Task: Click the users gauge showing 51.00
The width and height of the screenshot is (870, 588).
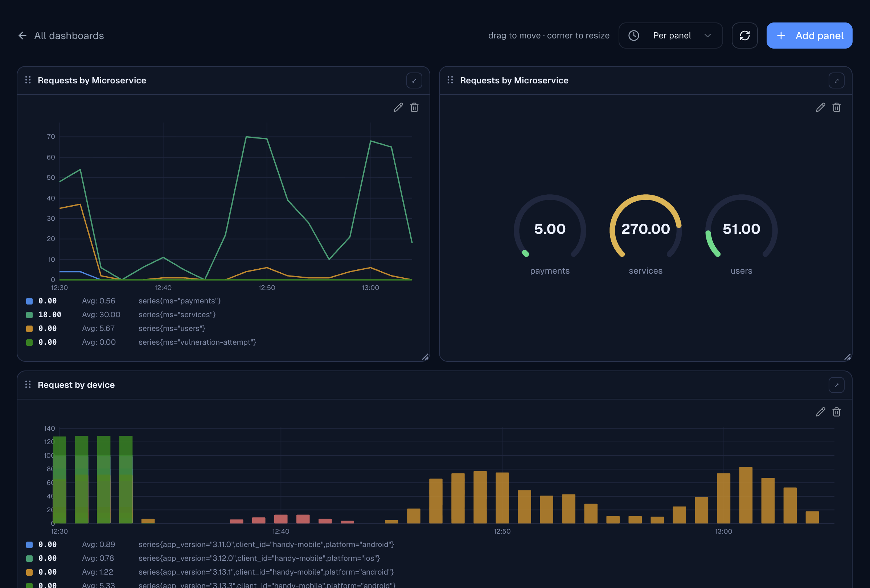Action: [x=741, y=229]
